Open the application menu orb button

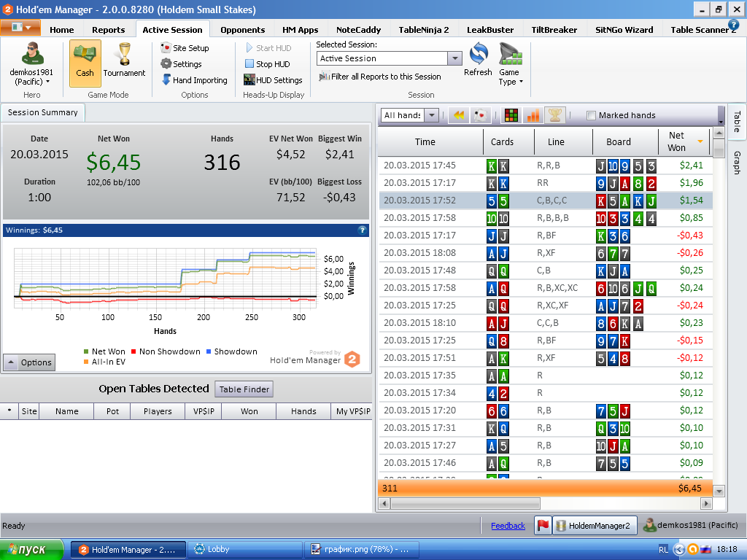click(x=20, y=28)
